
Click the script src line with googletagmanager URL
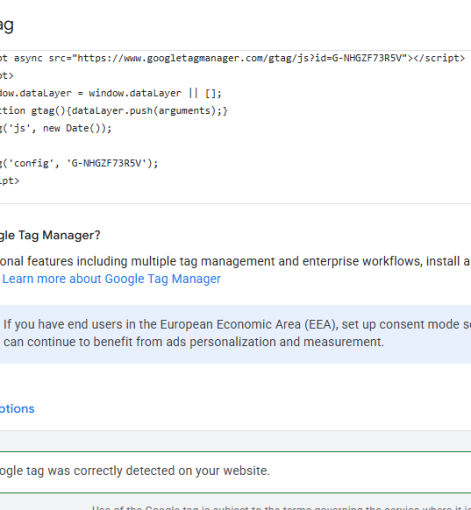click(233, 58)
